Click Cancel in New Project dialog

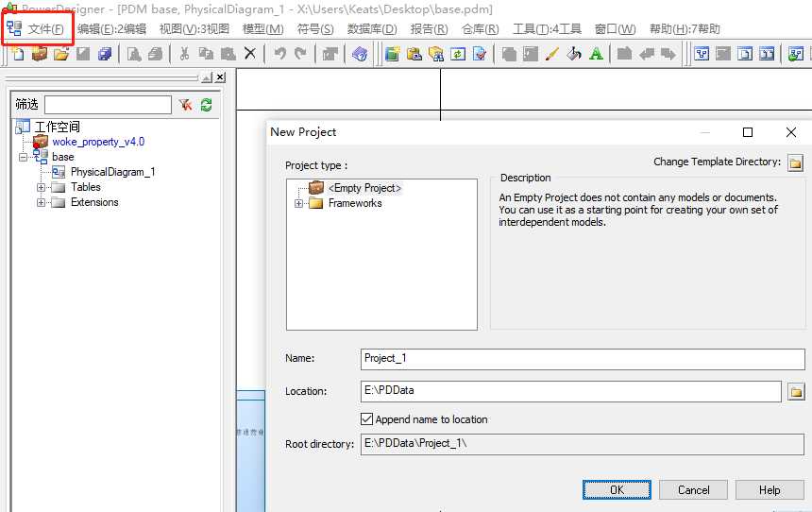point(693,489)
